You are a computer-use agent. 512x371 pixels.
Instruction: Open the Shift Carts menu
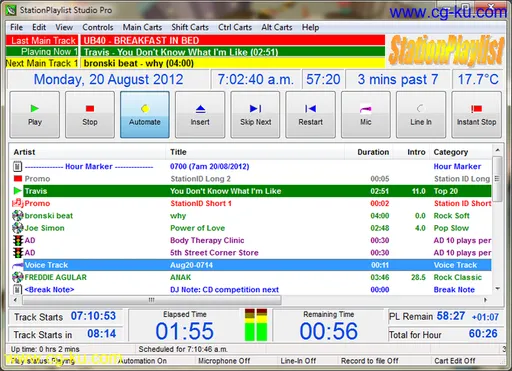[x=190, y=27]
